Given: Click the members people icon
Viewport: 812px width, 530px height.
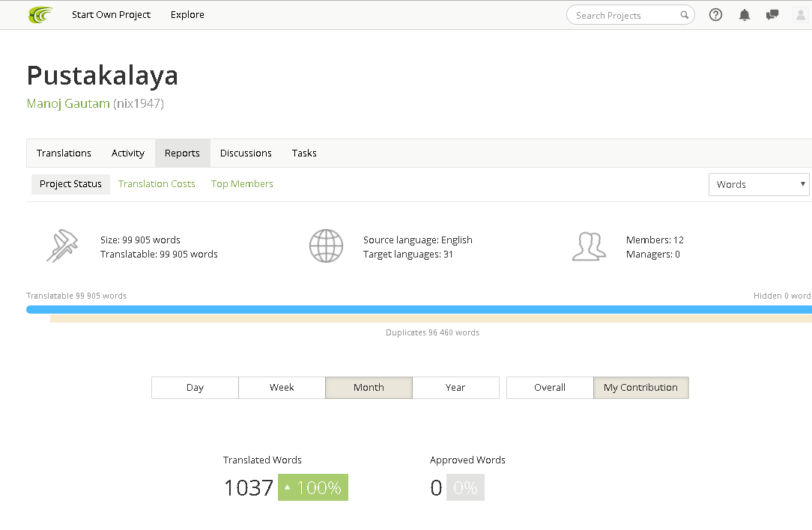Looking at the screenshot, I should pos(589,246).
